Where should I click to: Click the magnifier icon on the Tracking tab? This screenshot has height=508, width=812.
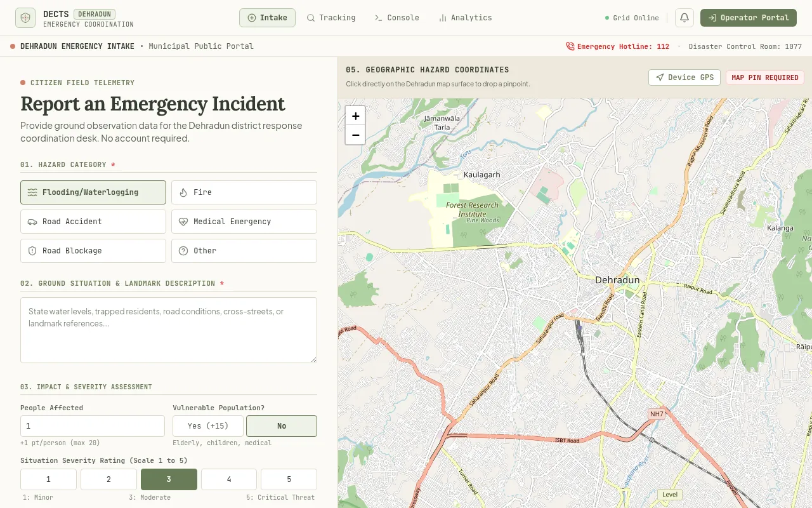tap(311, 18)
